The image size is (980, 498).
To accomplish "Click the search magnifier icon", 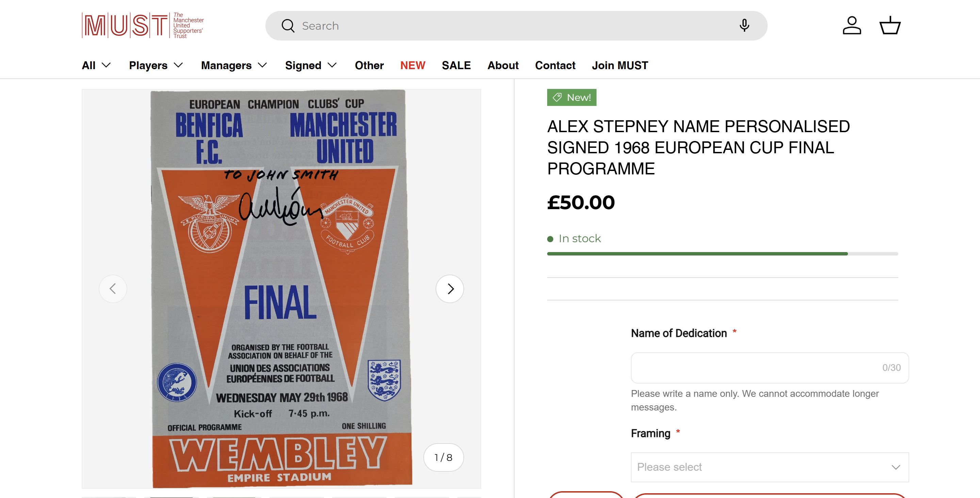I will (x=288, y=26).
